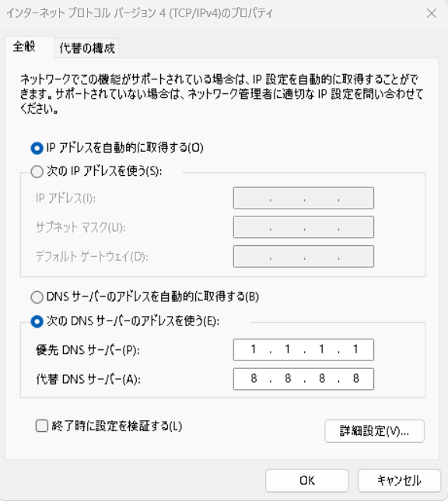Choose 次の DNS サーバーのアドレスを使う radio button
The height and width of the screenshot is (502, 448).
37,321
